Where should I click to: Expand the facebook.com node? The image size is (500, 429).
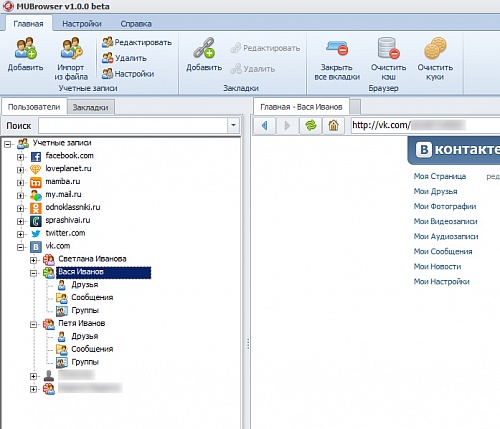tap(20, 157)
